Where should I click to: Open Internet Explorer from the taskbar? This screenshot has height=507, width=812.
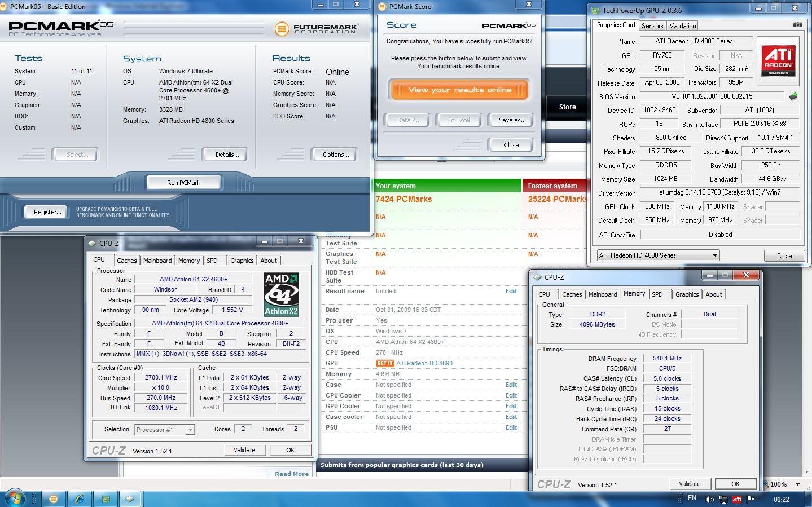(x=80, y=499)
